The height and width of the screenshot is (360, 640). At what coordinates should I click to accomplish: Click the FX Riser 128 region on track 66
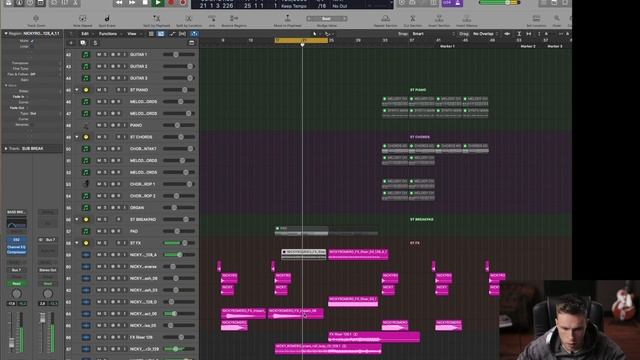tap(374, 337)
